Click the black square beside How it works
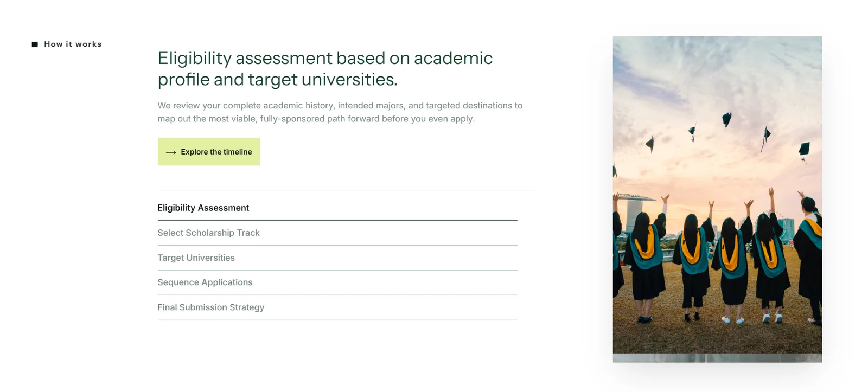 tap(35, 44)
